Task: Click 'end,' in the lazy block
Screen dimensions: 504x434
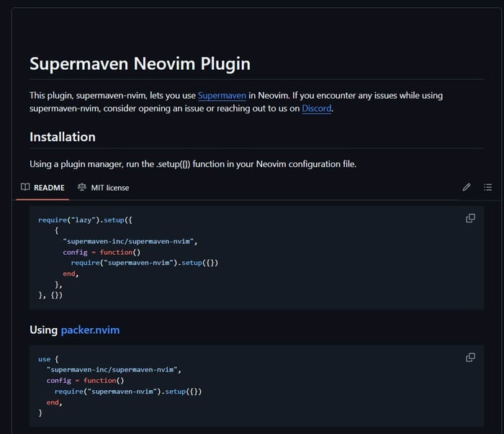Action: (71, 273)
